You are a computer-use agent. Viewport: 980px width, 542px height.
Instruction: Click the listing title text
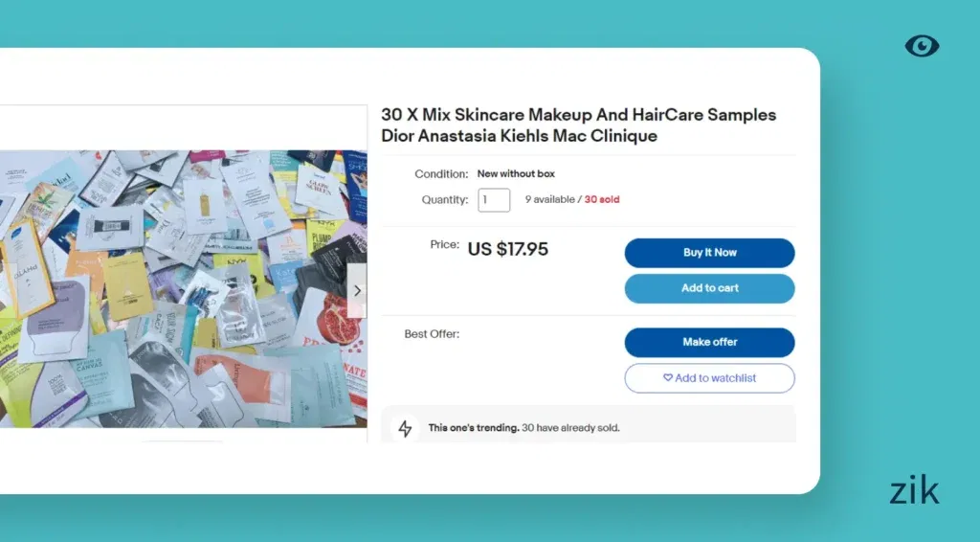click(x=579, y=125)
